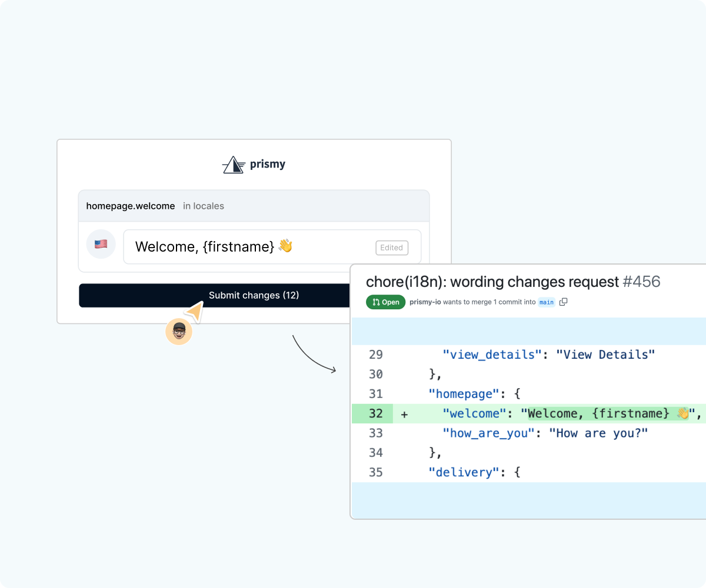Click the US flag locale icon

coord(101,244)
